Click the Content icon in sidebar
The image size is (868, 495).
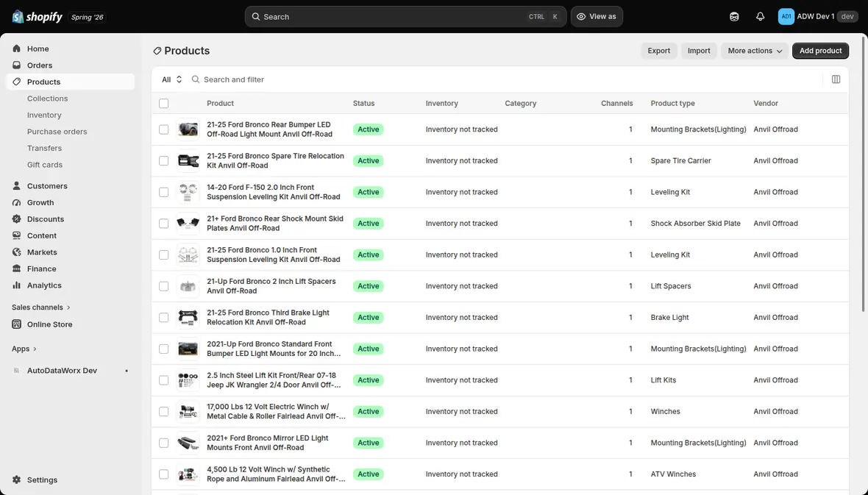point(17,236)
